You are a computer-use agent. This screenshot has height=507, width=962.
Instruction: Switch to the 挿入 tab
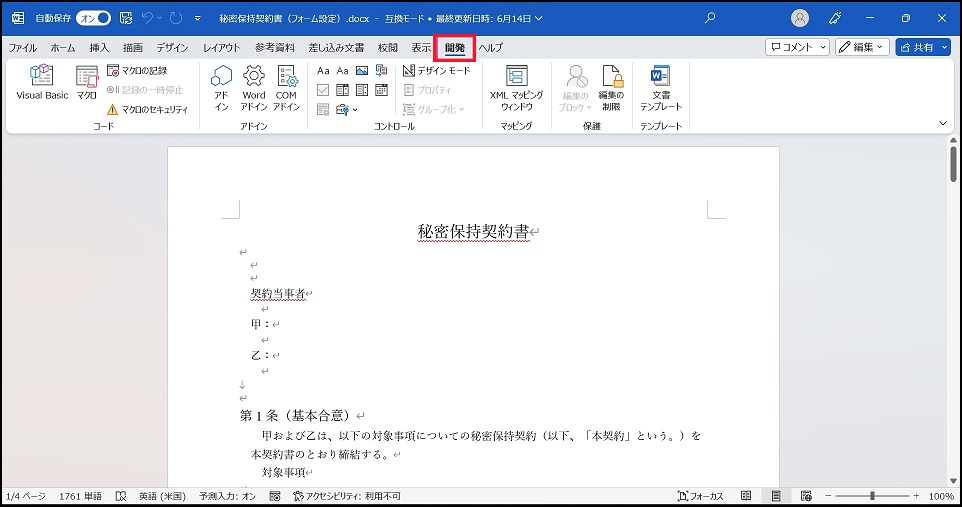click(x=99, y=47)
